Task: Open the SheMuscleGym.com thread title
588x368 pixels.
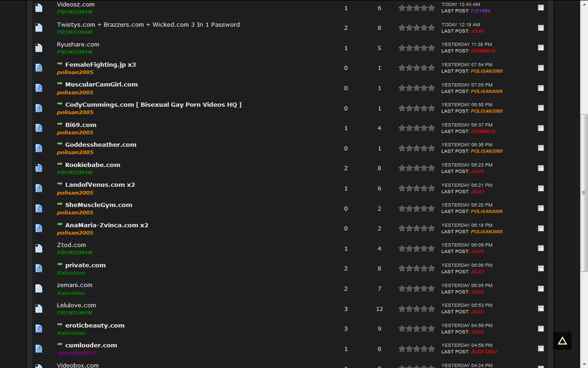Action: (x=99, y=205)
